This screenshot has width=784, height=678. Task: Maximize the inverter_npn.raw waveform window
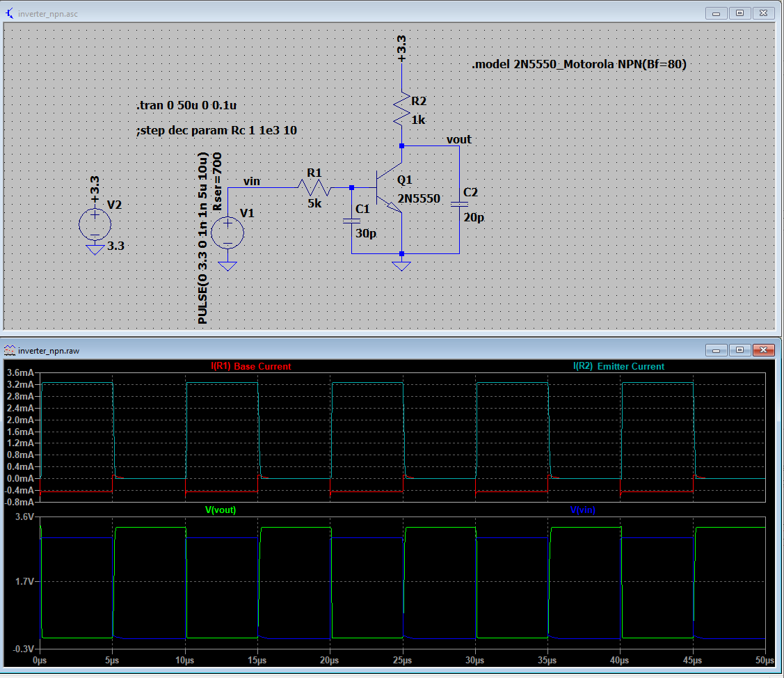pos(739,349)
